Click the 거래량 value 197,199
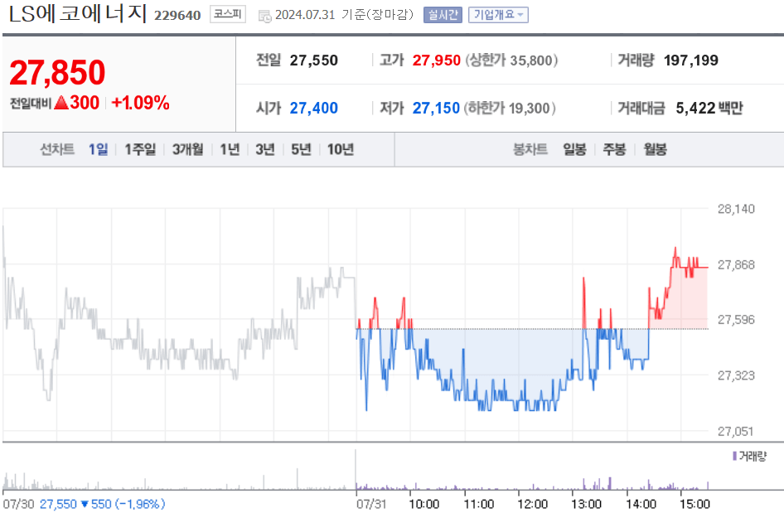Screen dimensions: 784x532 click(690, 60)
